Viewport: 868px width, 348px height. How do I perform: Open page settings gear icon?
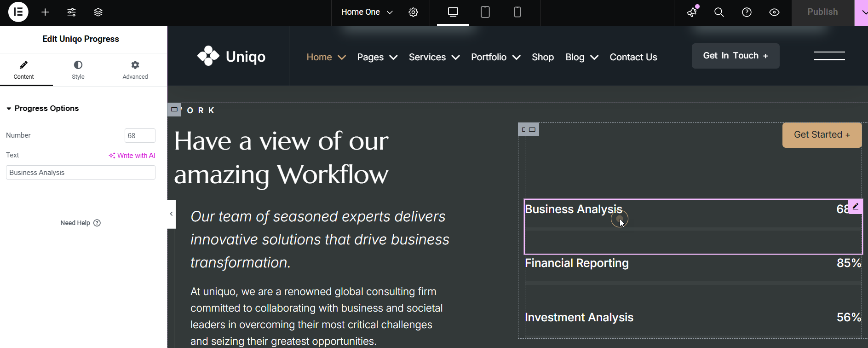413,12
